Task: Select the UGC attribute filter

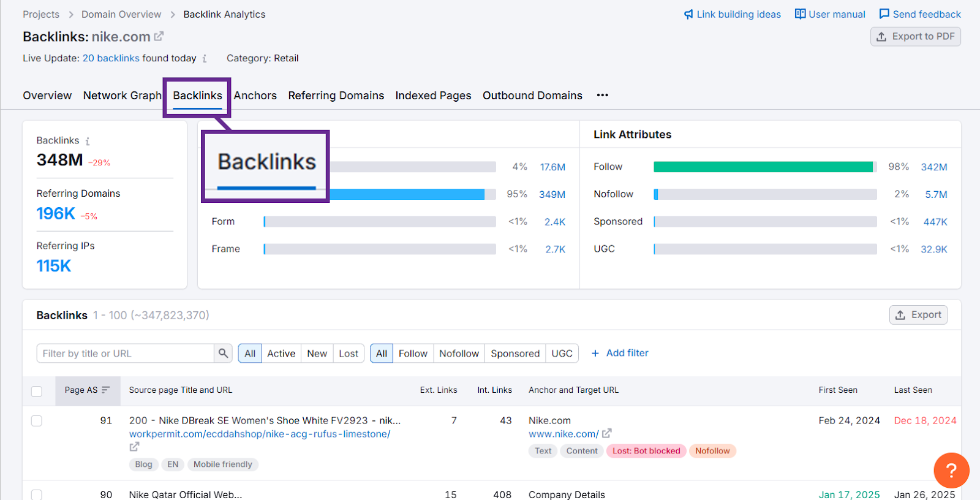Action: (562, 354)
